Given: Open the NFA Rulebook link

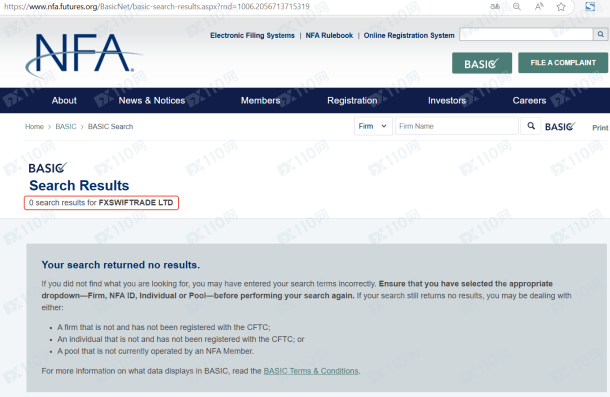Looking at the screenshot, I should [329, 35].
